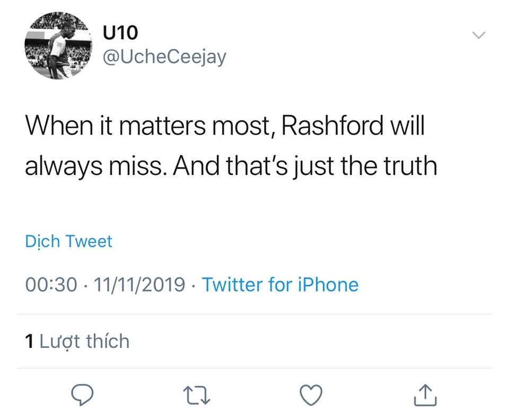Click the Dịch Tweet translation link
Image resolution: width=509 pixels, height=420 pixels.
point(68,241)
